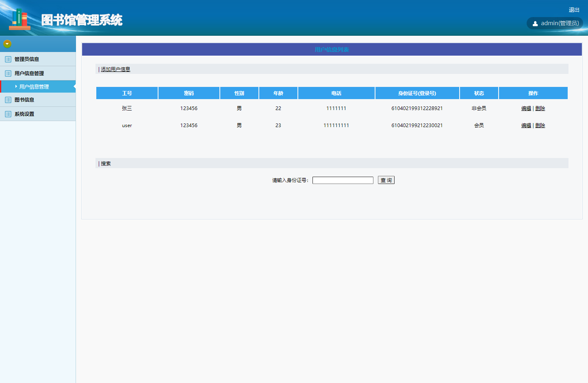The width and height of the screenshot is (588, 383).
Task: Click the yellow collapse arrow in sidebar
Action: coord(7,44)
